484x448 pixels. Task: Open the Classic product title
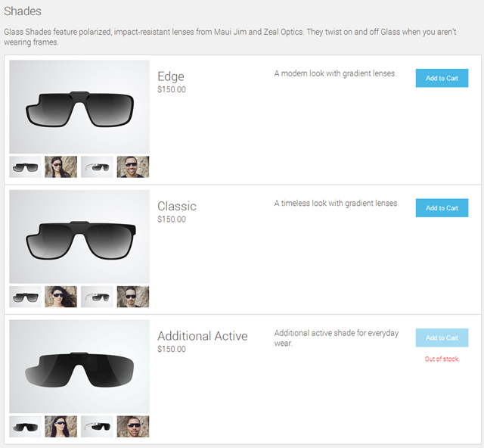coord(177,206)
